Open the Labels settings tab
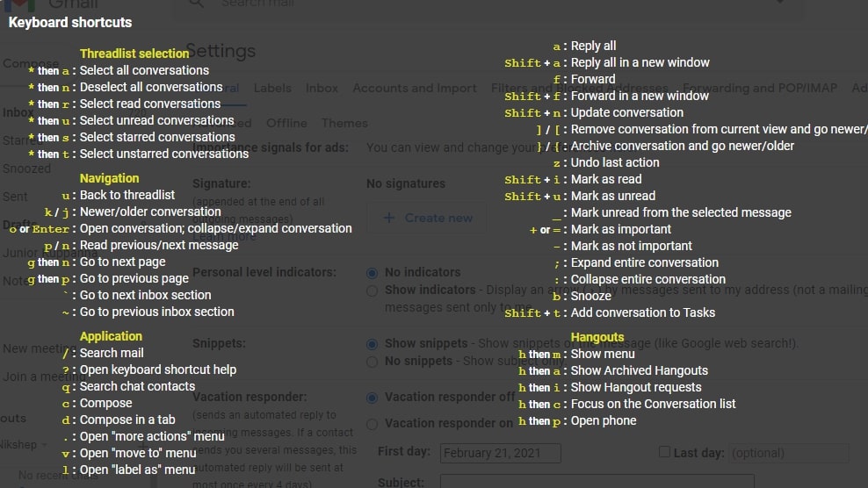 coord(272,88)
